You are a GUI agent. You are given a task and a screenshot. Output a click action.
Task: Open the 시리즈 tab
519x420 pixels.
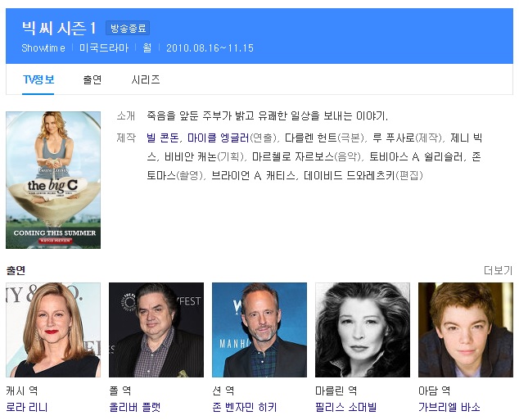tap(146, 79)
